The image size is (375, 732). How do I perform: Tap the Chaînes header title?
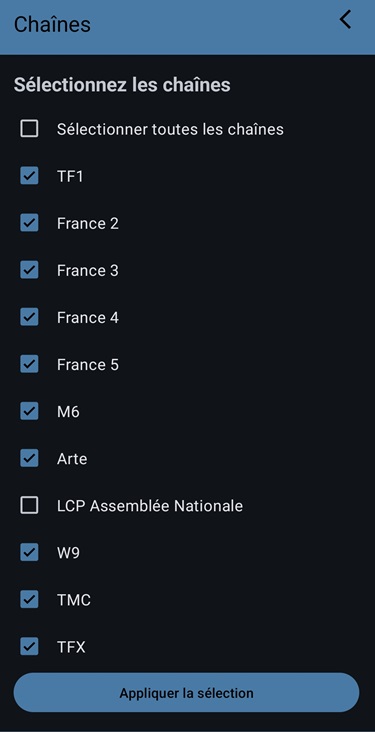tap(52, 24)
